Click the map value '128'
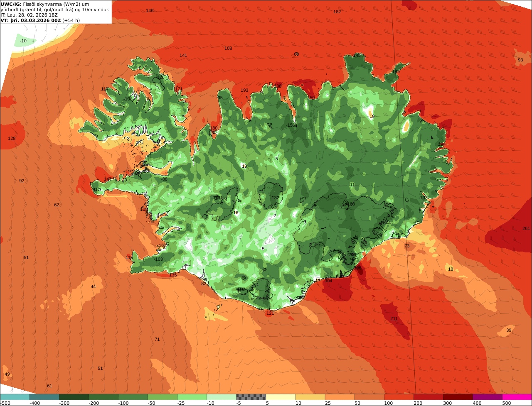Image resolution: width=532 pixels, height=406 pixels. point(12,138)
